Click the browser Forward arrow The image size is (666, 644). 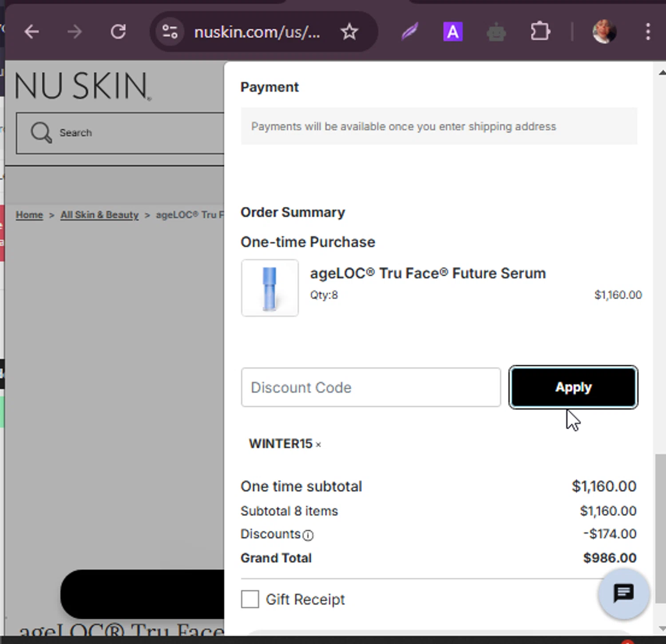(75, 32)
